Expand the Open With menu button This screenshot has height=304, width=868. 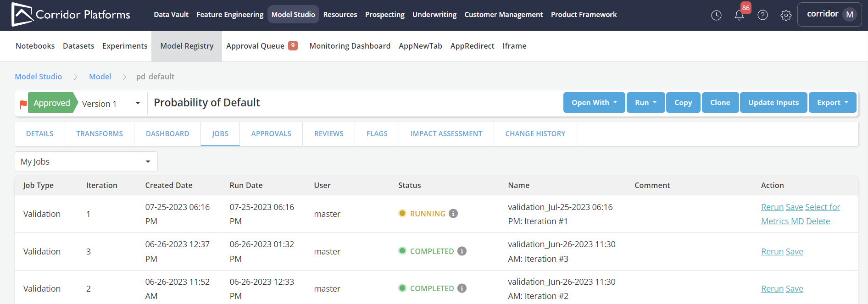[x=594, y=103]
